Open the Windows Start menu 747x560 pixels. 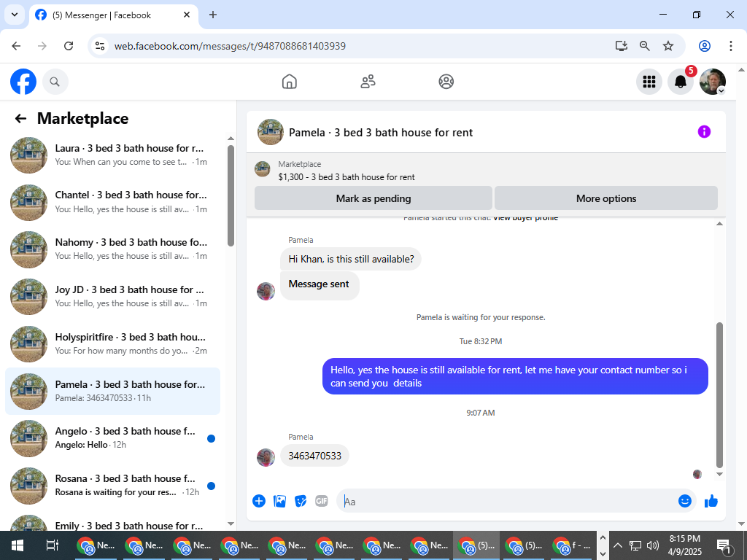(x=18, y=545)
